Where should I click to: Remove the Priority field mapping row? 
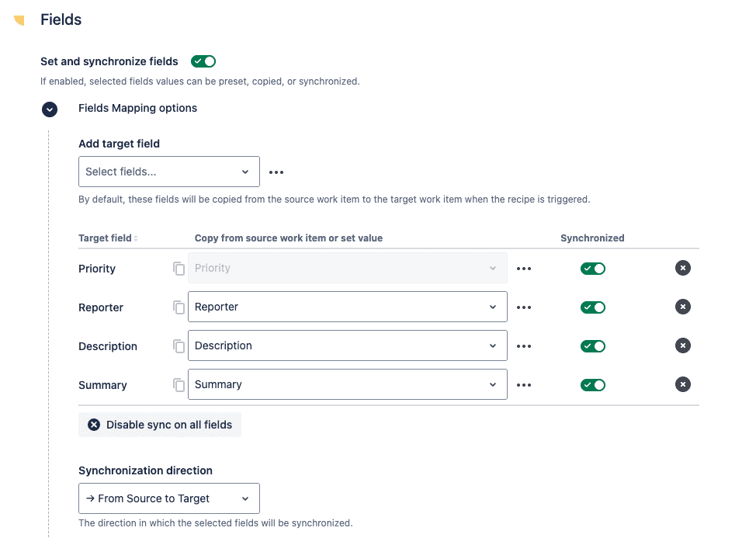coord(682,269)
